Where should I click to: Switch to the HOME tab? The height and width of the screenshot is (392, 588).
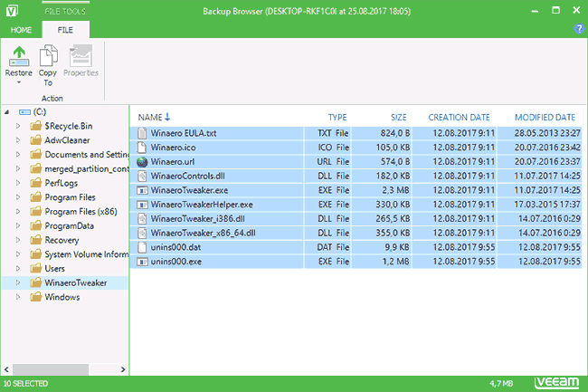click(x=21, y=30)
